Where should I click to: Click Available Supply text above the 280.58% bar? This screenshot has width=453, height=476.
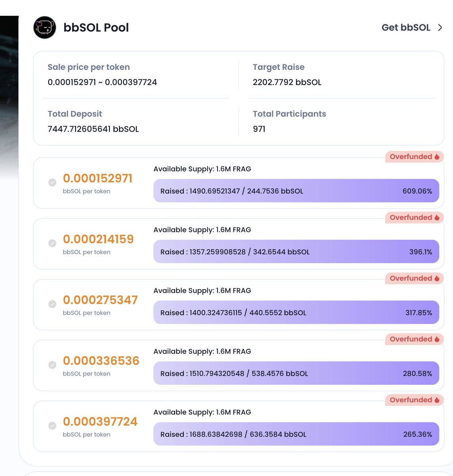coord(202,351)
